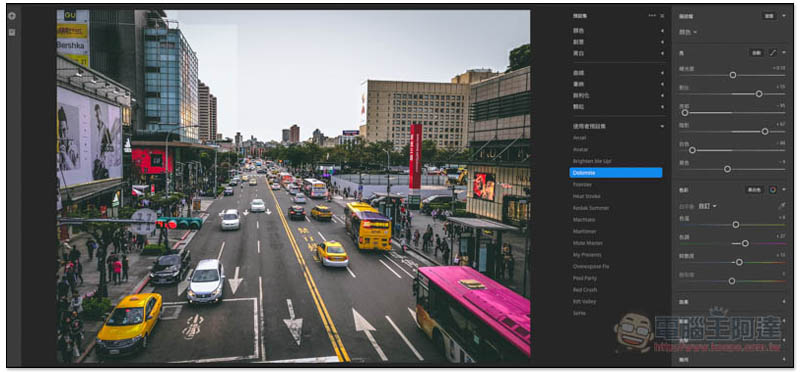Viewport: 800px width, 372px height.
Task: Click the 亮部 highlights slider handle
Action: click(x=685, y=113)
